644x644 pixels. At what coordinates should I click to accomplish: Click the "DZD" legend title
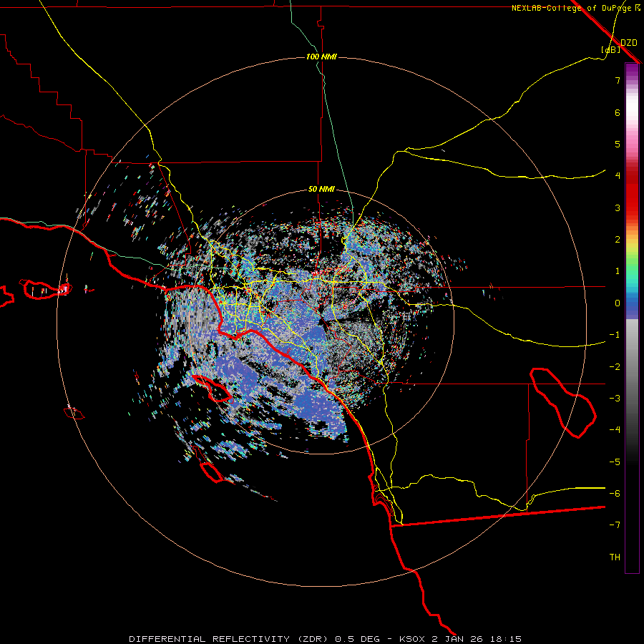(x=629, y=43)
